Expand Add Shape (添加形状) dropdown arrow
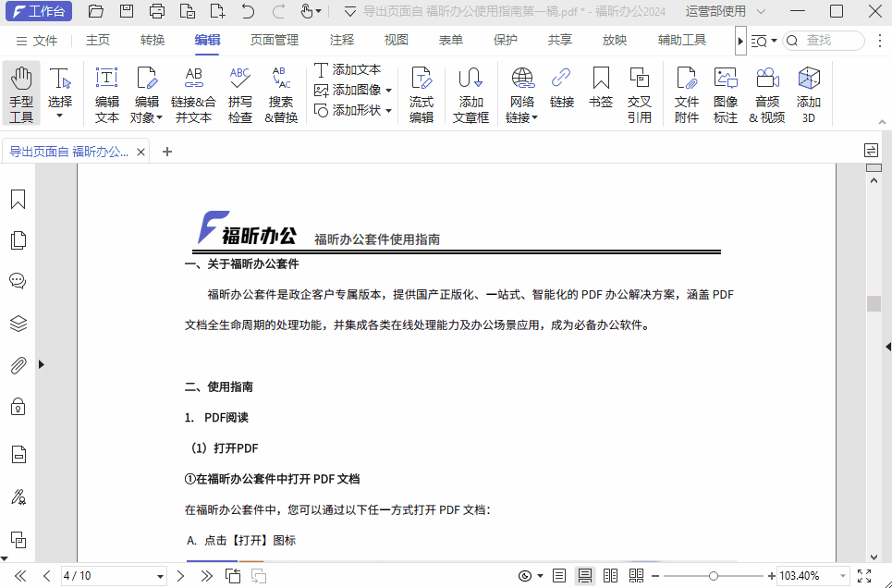This screenshot has width=892, height=588. click(388, 111)
